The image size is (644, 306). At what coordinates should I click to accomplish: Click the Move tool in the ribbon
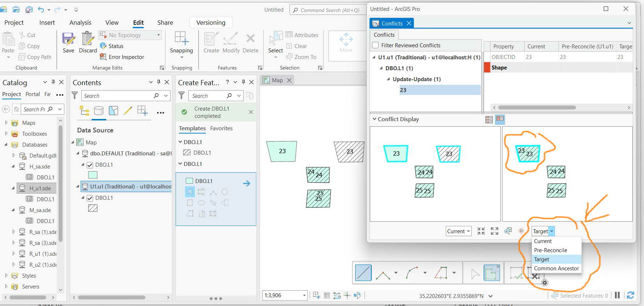tap(346, 43)
